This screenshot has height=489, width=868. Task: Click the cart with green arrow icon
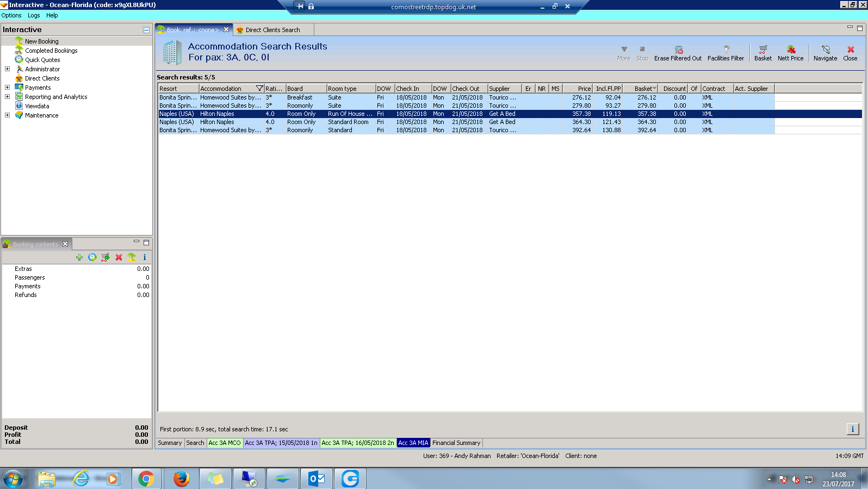[x=106, y=257]
